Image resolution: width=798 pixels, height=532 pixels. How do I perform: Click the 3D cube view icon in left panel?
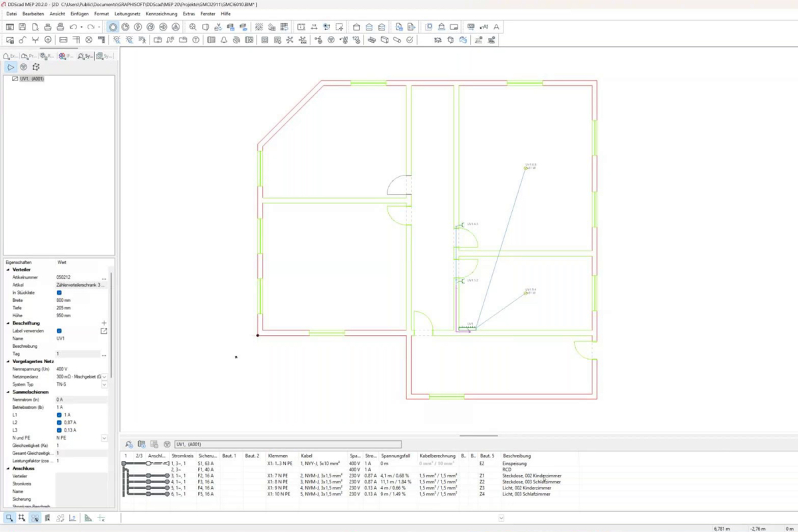click(x=36, y=67)
